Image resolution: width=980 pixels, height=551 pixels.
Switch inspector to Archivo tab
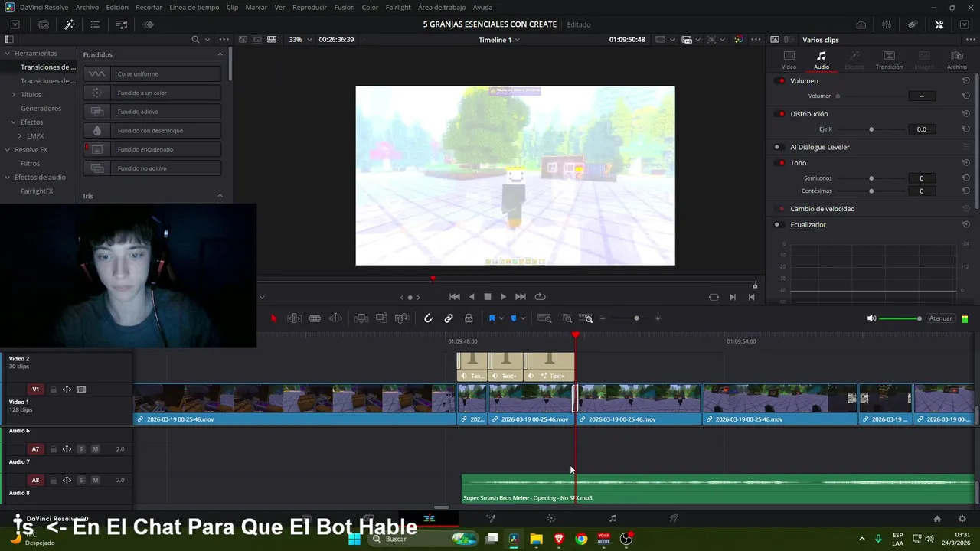coord(957,60)
